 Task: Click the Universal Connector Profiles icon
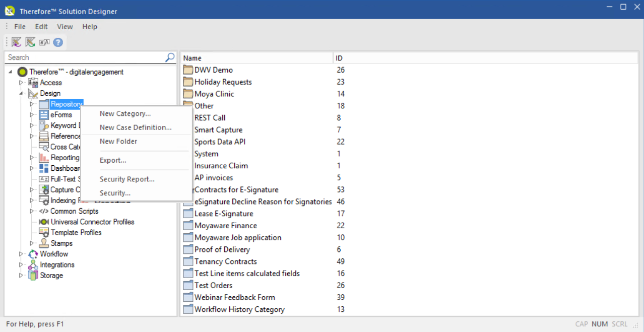click(x=44, y=222)
